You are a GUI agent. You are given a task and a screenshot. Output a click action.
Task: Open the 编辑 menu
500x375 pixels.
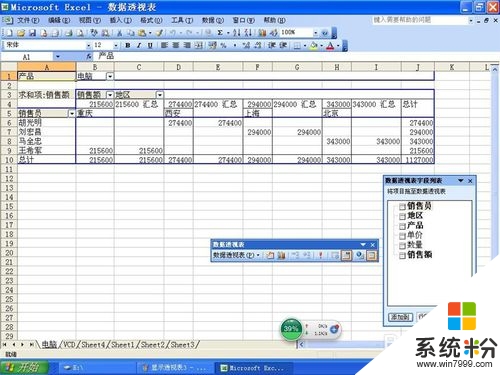point(59,20)
